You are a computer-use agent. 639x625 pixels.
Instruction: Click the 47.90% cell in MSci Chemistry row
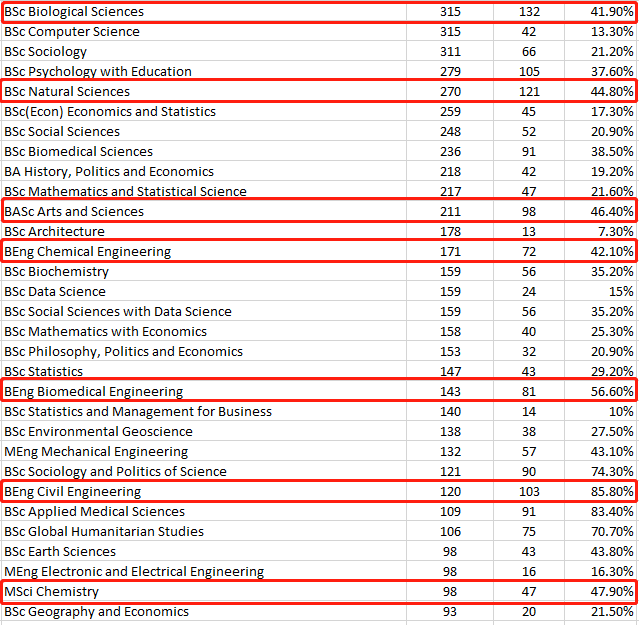[600, 591]
